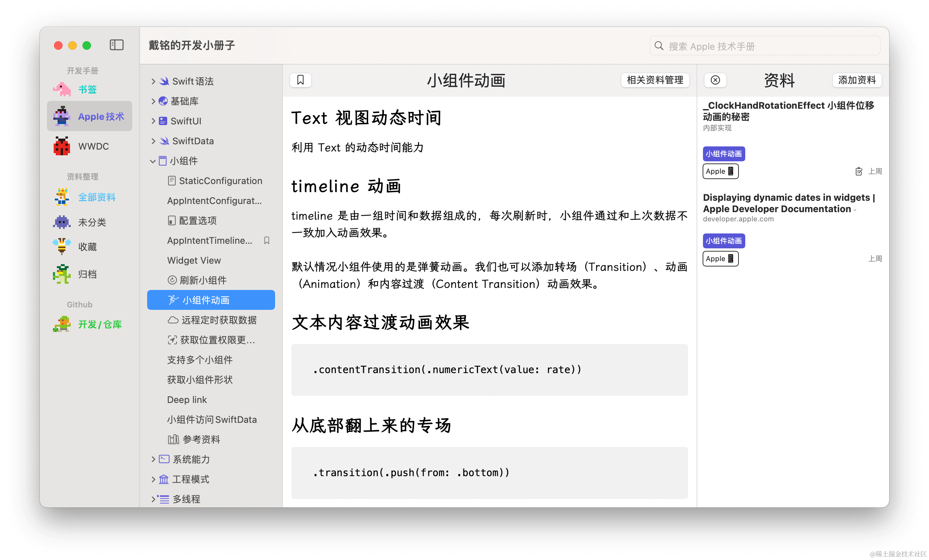
Task: Toggle bookmark on AppIntentTimeline row
Action: pyautogui.click(x=267, y=241)
